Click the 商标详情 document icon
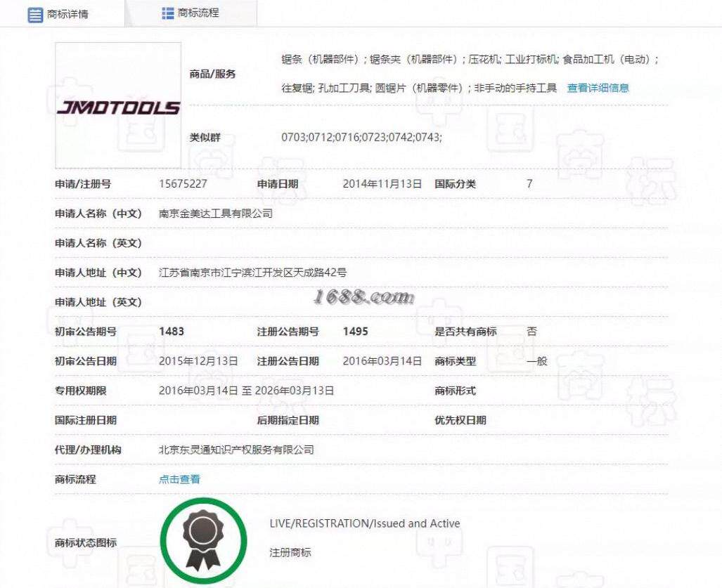Screen dimensions: 722x588 (x=35, y=14)
